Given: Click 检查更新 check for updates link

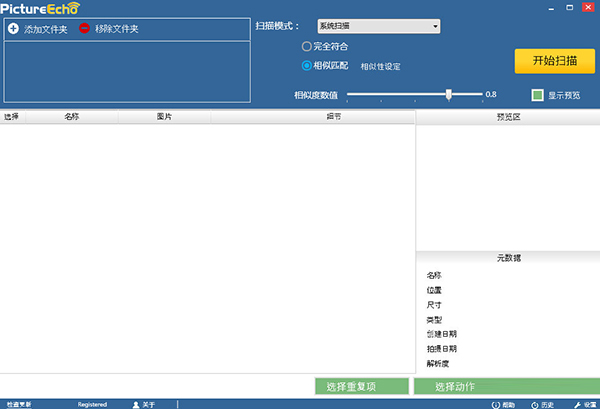Looking at the screenshot, I should [x=19, y=404].
